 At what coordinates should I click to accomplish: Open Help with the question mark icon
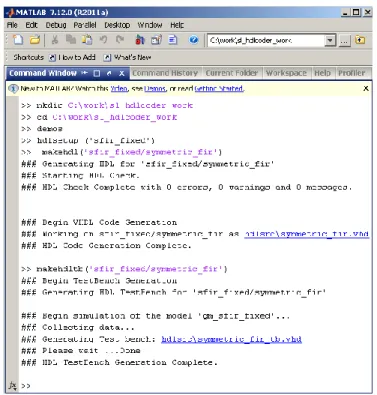[x=194, y=40]
